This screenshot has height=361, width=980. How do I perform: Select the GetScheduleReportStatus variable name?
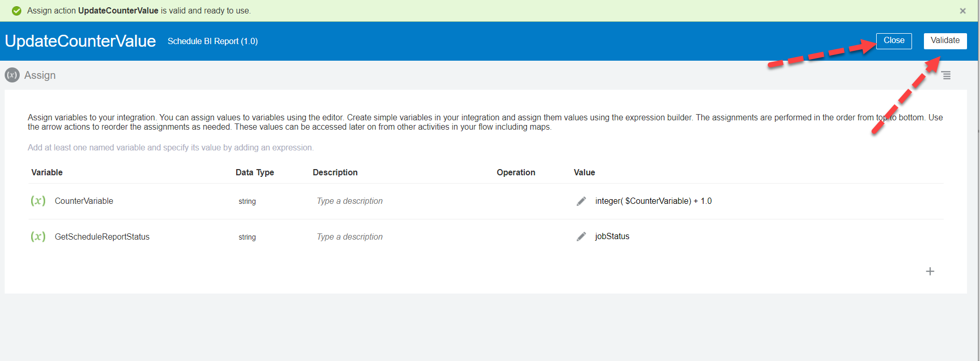tap(102, 237)
